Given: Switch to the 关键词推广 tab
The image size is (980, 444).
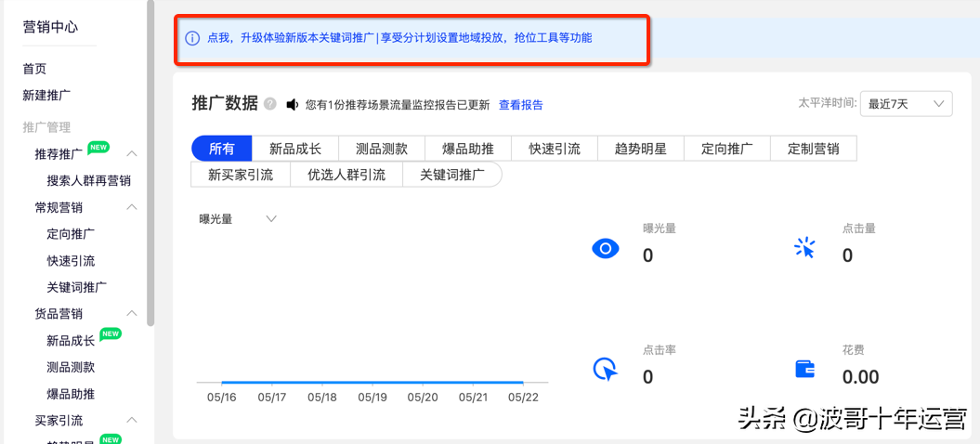Looking at the screenshot, I should [x=451, y=175].
